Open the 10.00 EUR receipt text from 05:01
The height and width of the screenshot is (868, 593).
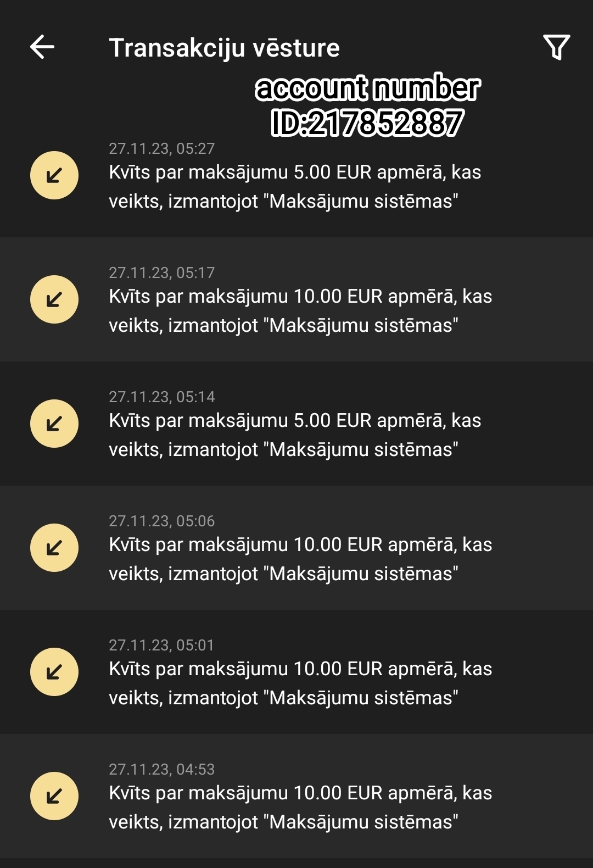(x=300, y=683)
